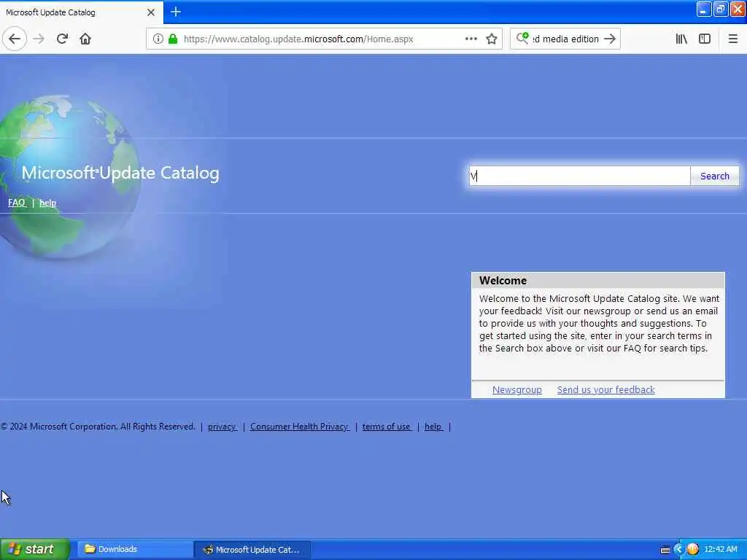Open the terms of use link
747x560 pixels.
(x=387, y=427)
